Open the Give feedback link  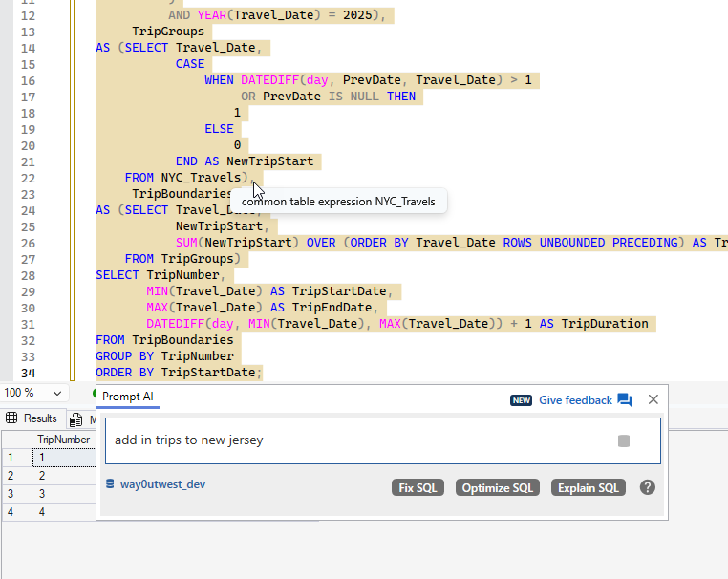(x=575, y=400)
